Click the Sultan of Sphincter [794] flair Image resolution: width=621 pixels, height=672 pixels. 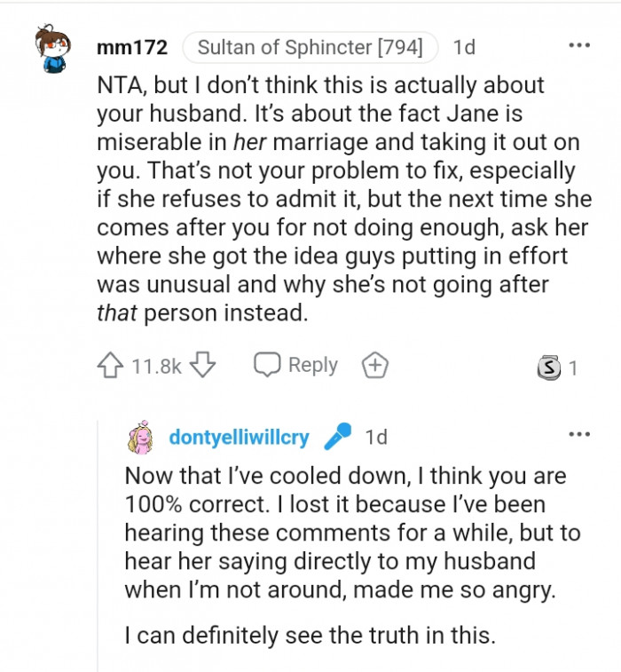[x=310, y=46]
